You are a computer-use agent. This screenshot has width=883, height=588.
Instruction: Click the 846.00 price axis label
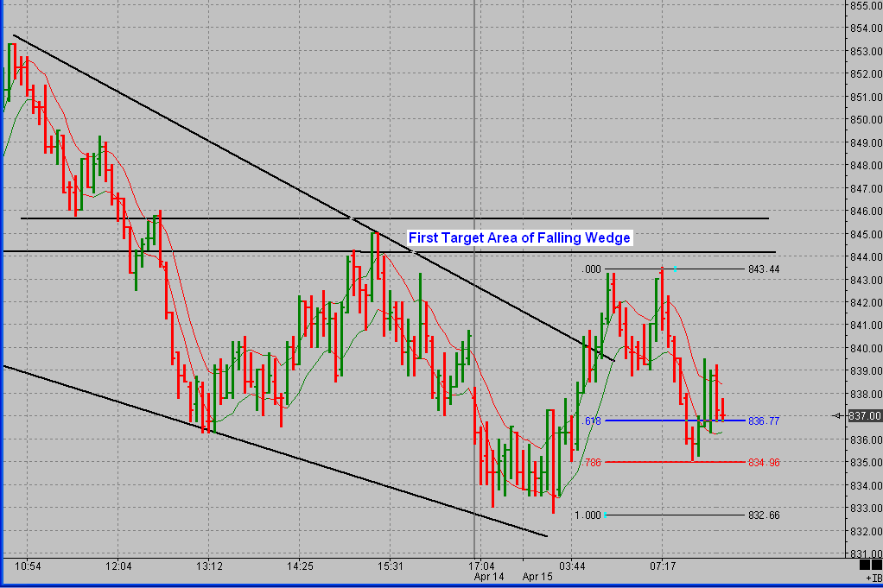pos(866,212)
